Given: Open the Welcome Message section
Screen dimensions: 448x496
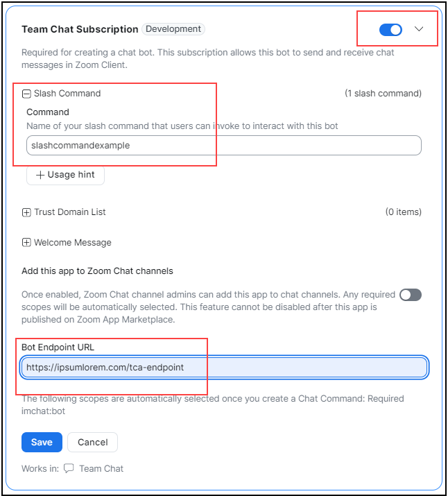Looking at the screenshot, I should (73, 243).
